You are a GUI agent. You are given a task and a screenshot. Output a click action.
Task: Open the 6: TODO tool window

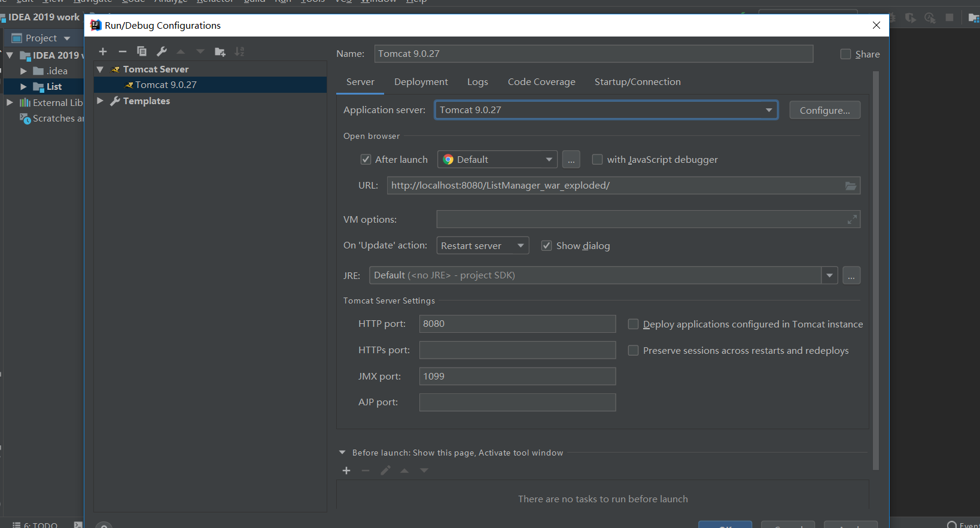[x=35, y=524]
